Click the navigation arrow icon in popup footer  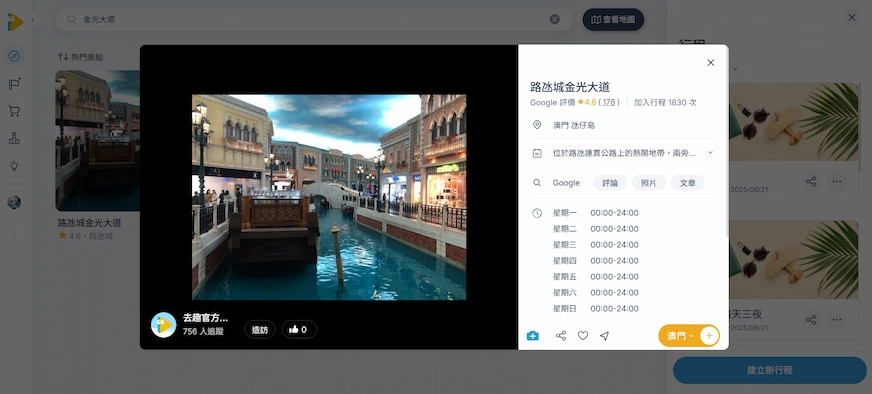point(605,336)
